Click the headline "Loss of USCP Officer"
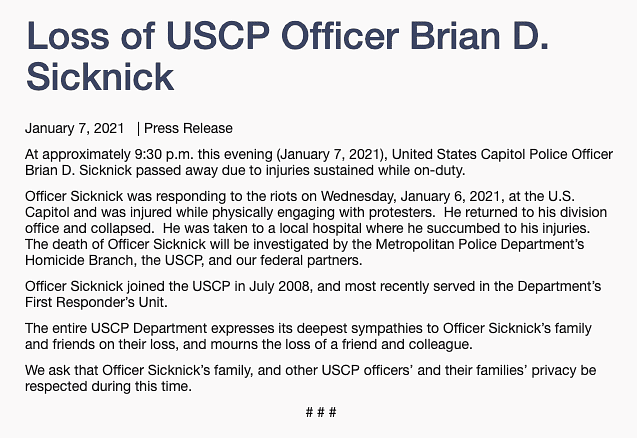 click(x=212, y=35)
